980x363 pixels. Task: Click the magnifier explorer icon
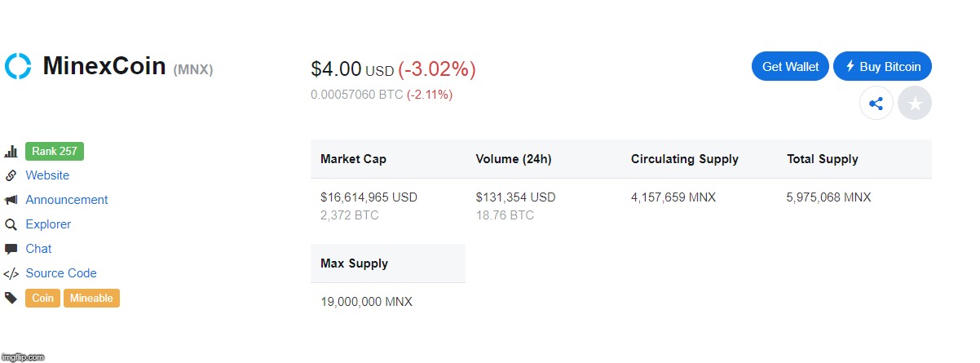(x=11, y=224)
